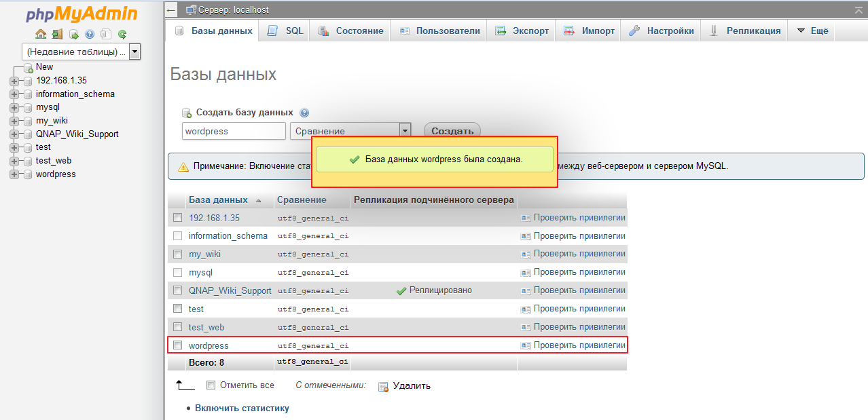Reload navigation panel with green refresh icon
This screenshot has width=868, height=420.
[122, 34]
